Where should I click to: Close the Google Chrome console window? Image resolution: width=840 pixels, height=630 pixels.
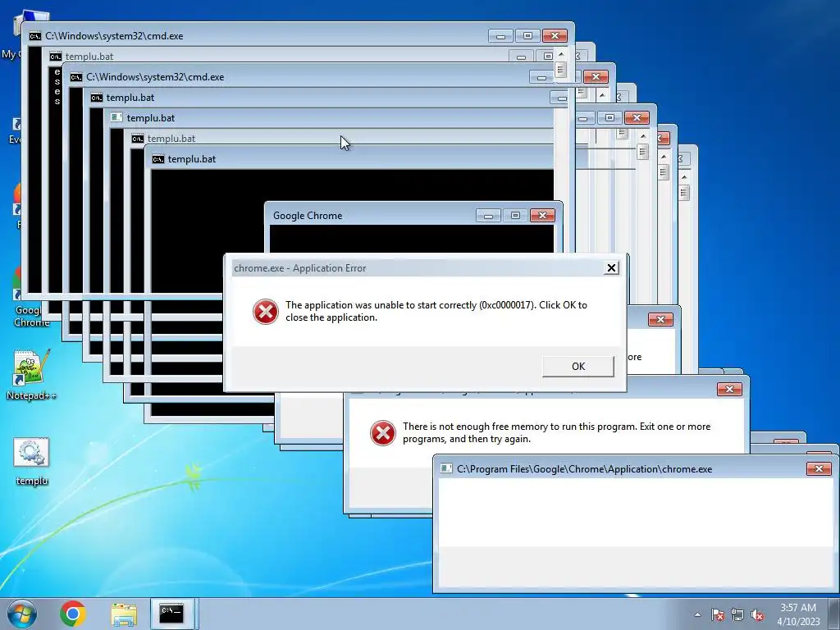tap(542, 216)
